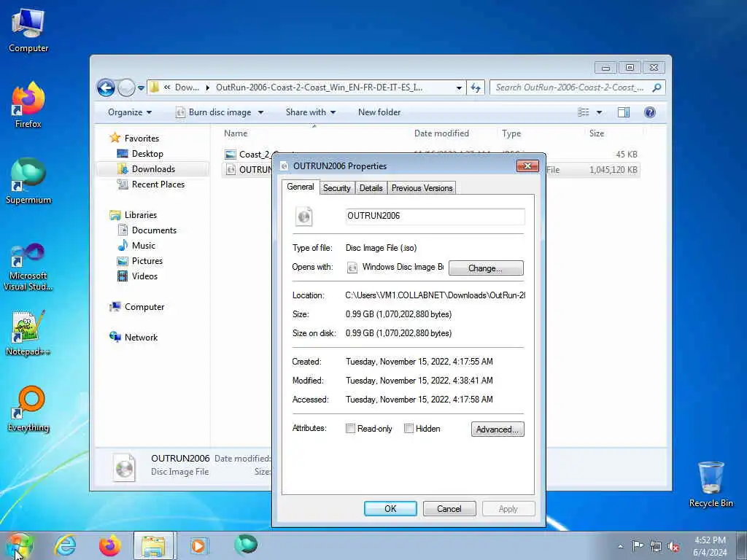Open recent pages dropdown arrow
The width and height of the screenshot is (747, 560).
[x=141, y=87]
